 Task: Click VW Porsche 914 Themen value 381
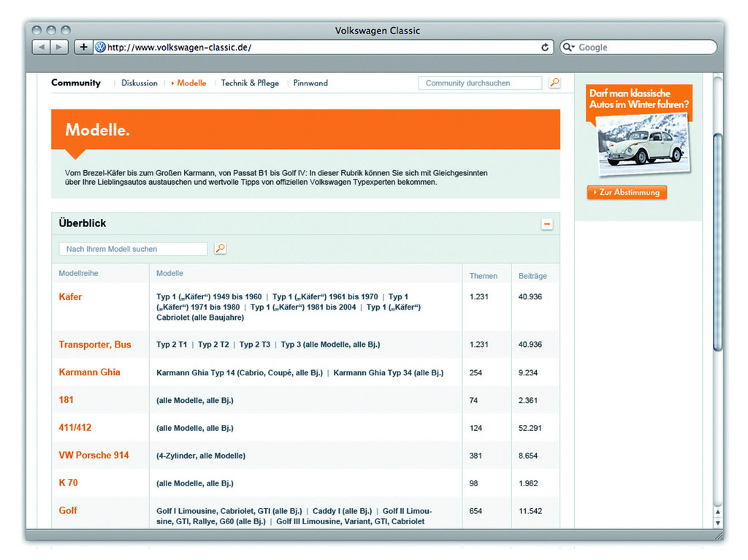click(476, 456)
